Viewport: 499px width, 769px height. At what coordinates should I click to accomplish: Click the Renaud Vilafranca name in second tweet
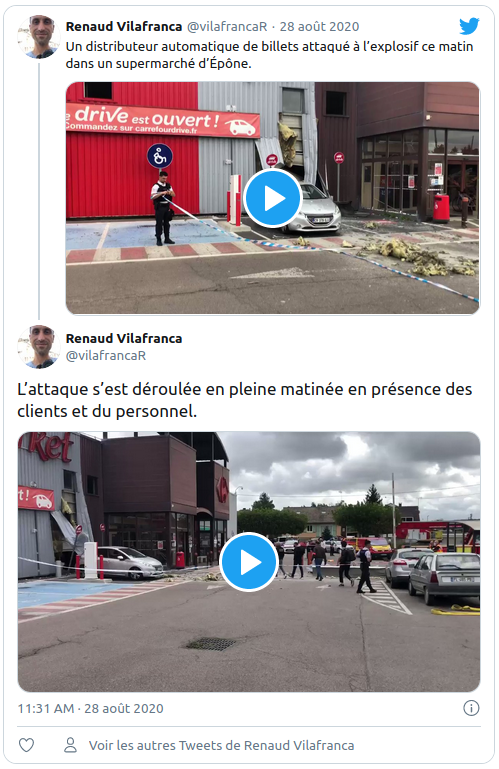[124, 338]
